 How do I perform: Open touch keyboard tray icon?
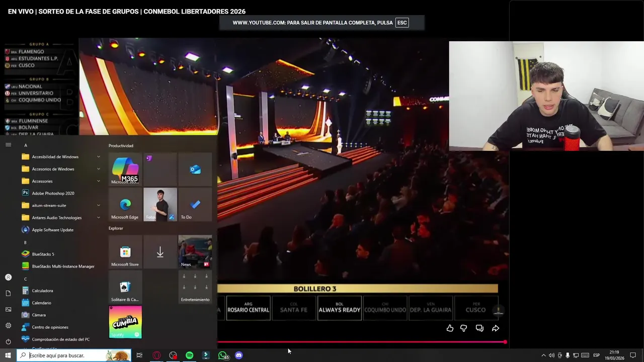coord(585,355)
